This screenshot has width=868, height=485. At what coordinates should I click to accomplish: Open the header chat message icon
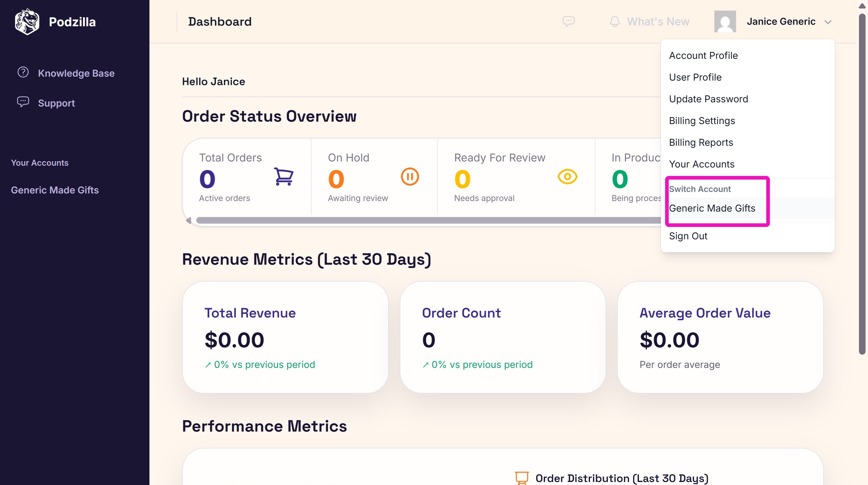pyautogui.click(x=569, y=21)
